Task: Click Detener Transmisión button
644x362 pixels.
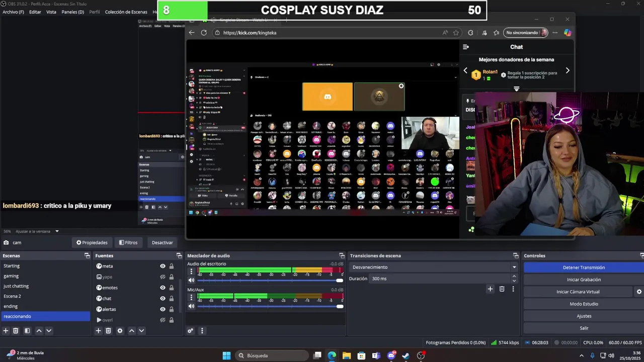Action: click(584, 267)
